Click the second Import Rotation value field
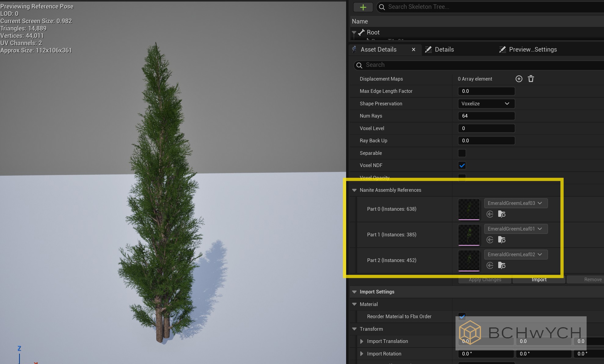Image resolution: width=604 pixels, height=364 pixels. [x=544, y=354]
